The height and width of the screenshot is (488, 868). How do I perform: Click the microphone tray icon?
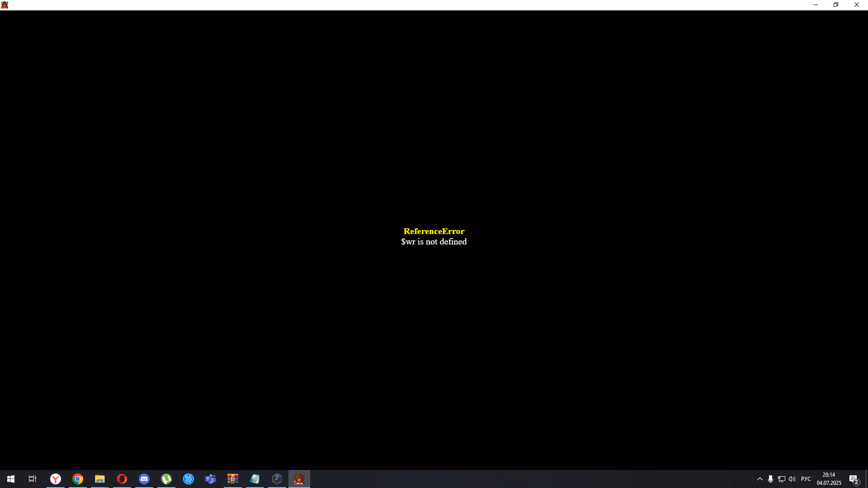[771, 479]
